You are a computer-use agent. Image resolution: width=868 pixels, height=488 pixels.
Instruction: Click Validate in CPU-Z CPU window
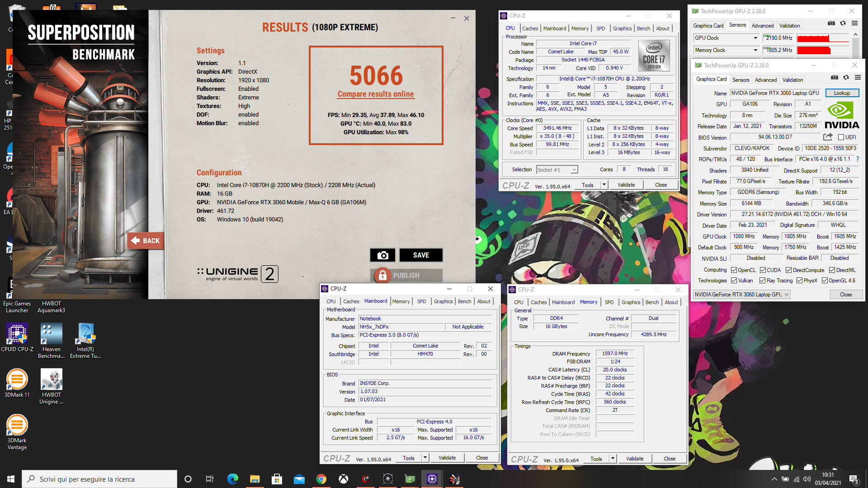point(626,185)
